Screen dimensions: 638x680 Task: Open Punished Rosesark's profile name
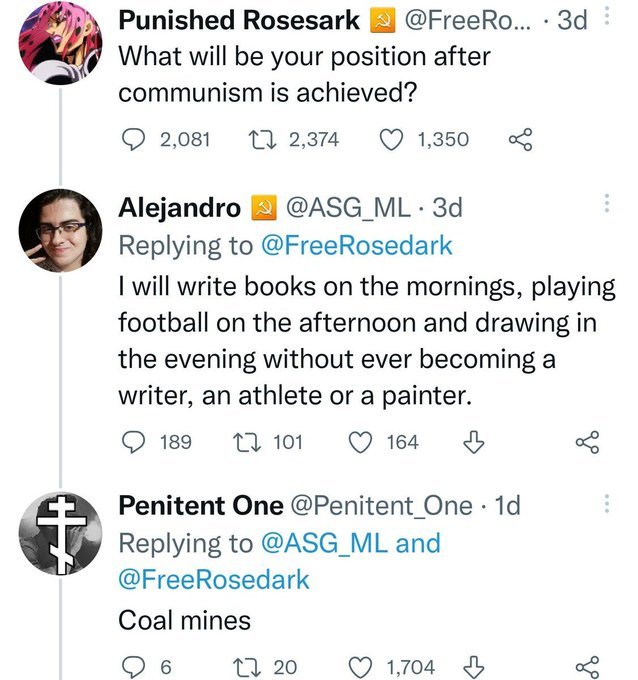[x=239, y=20]
